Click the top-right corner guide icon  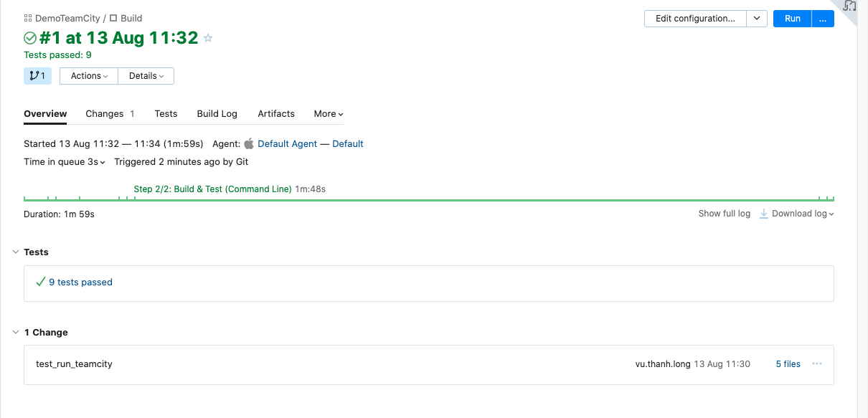[850, 6]
